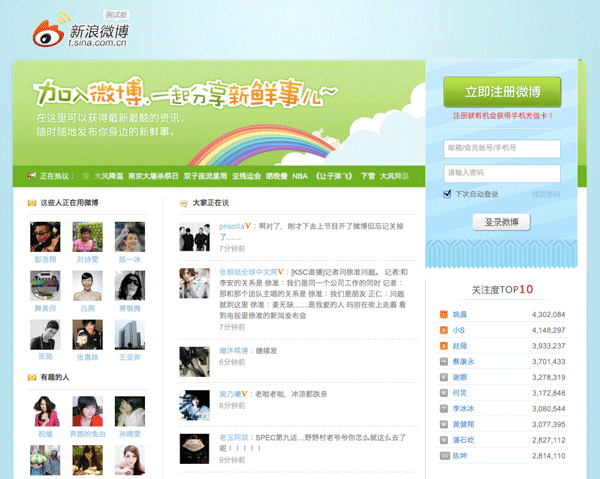600x479 pixels.
Task: Click crown icon beside 有趣的人 heading
Action: [x=32, y=377]
